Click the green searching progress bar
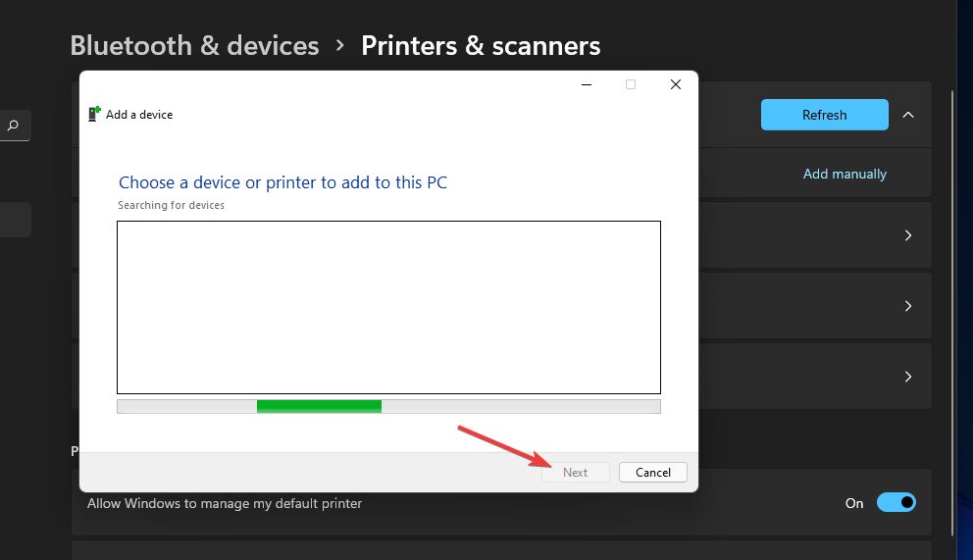The image size is (973, 560). click(x=319, y=406)
